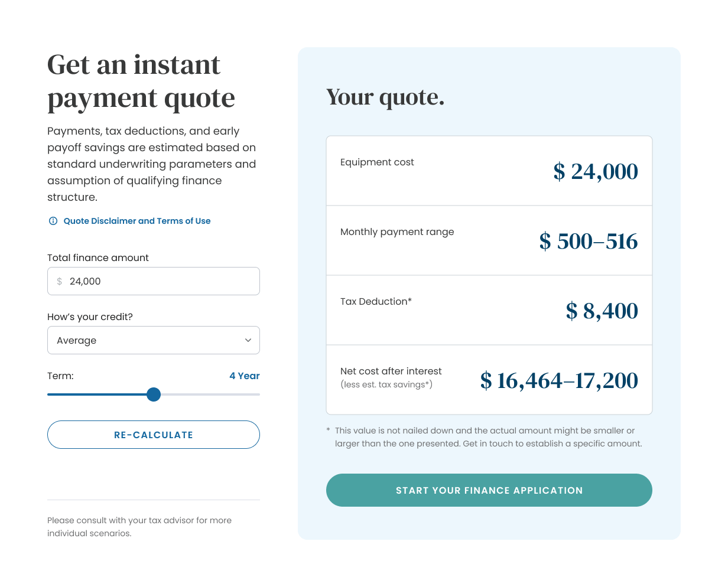Click the asterisk footnote below the quote table

click(484, 437)
